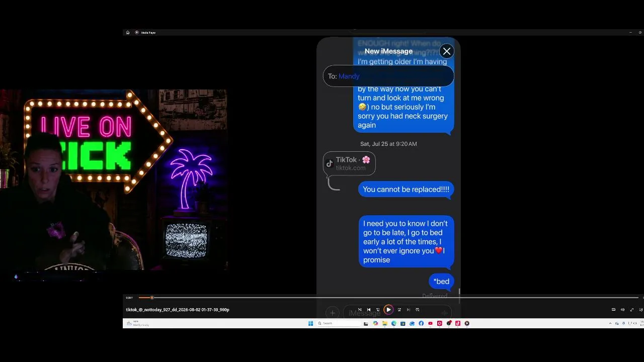Play the video with the Play button
This screenshot has height=362, width=644.
(x=388, y=310)
